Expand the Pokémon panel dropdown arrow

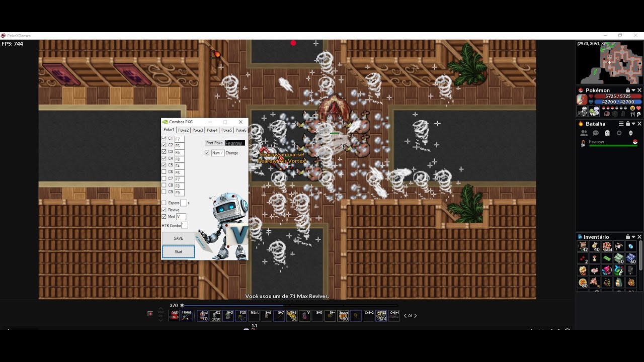coord(633,90)
